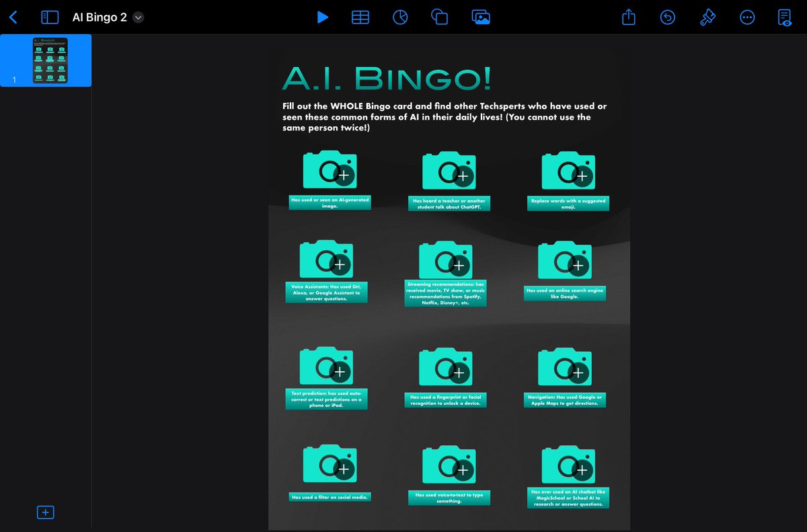This screenshot has height=532, width=807.
Task: Toggle the slide navigator sidebar view
Action: pyautogui.click(x=49, y=17)
